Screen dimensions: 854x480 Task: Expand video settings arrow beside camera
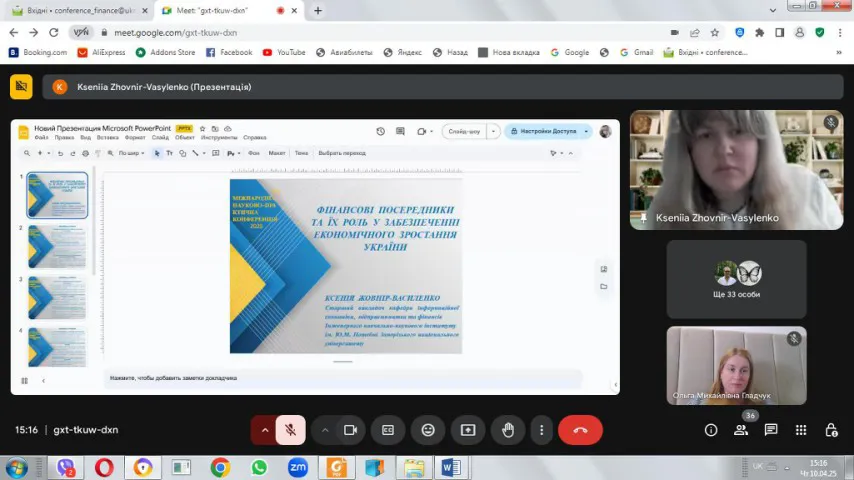click(325, 430)
